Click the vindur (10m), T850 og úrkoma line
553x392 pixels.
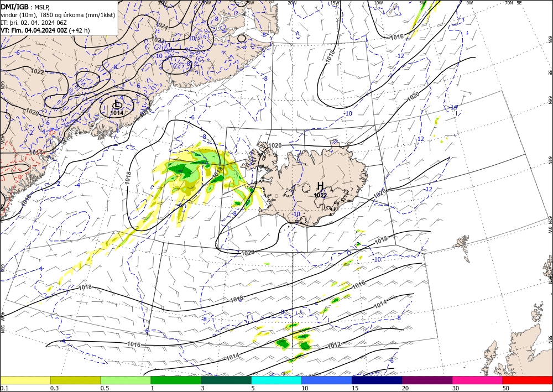(x=58, y=15)
